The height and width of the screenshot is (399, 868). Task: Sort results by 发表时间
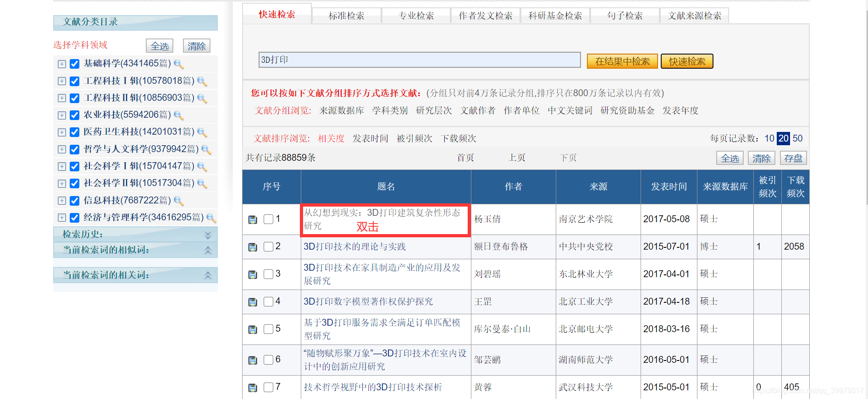pos(370,138)
